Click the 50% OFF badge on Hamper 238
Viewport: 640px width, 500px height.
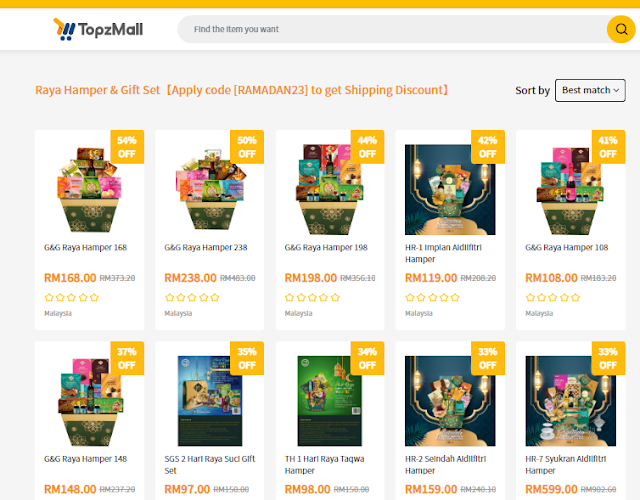[247, 147]
